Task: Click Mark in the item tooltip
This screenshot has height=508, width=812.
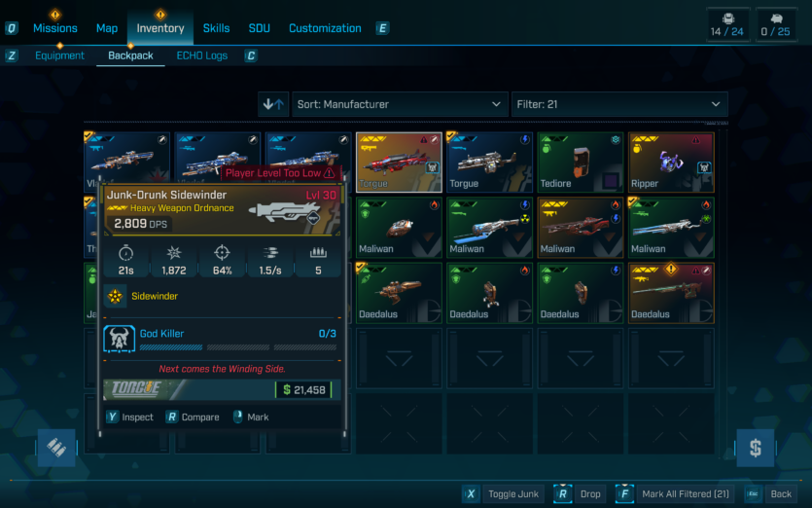Action: [x=251, y=417]
